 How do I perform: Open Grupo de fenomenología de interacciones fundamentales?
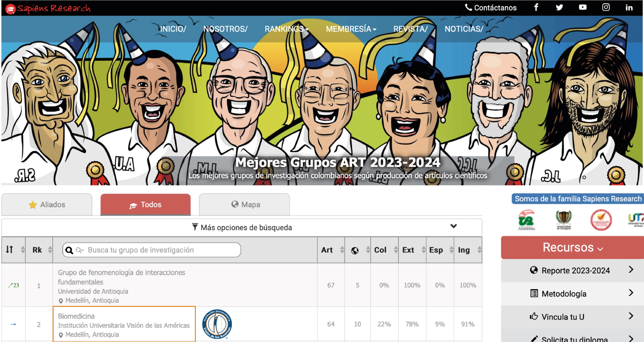click(122, 277)
